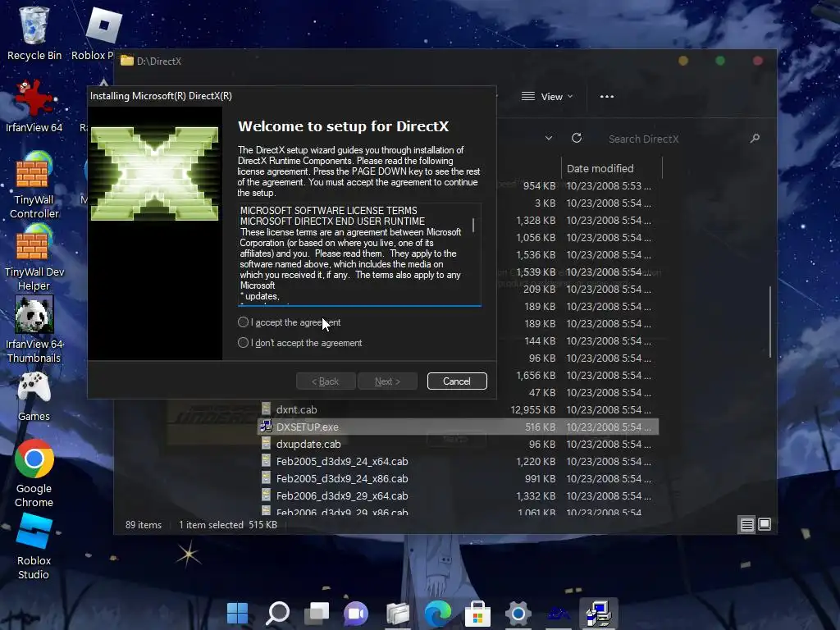Click the dxnt.cab file icon
Screen dimensions: 840x630
click(266, 409)
